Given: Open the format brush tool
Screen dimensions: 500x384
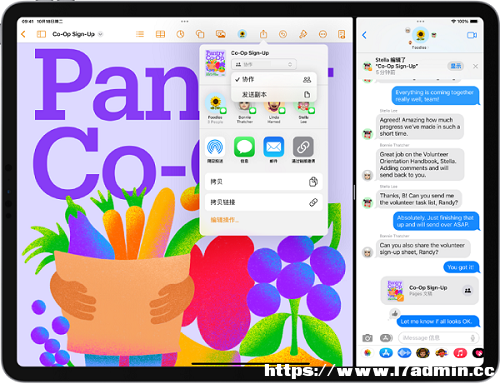Looking at the screenshot, I should pyautogui.click(x=303, y=34).
